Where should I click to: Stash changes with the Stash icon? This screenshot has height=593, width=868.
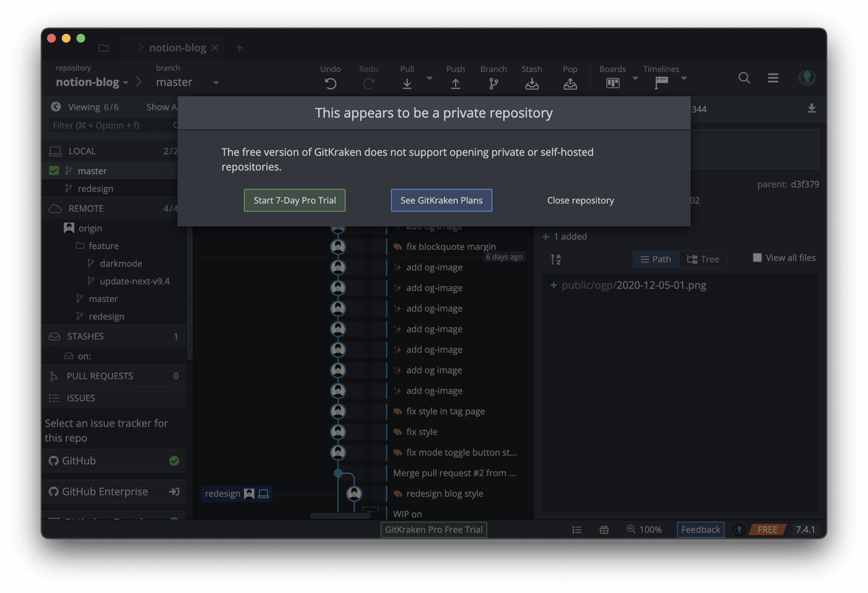(x=532, y=84)
